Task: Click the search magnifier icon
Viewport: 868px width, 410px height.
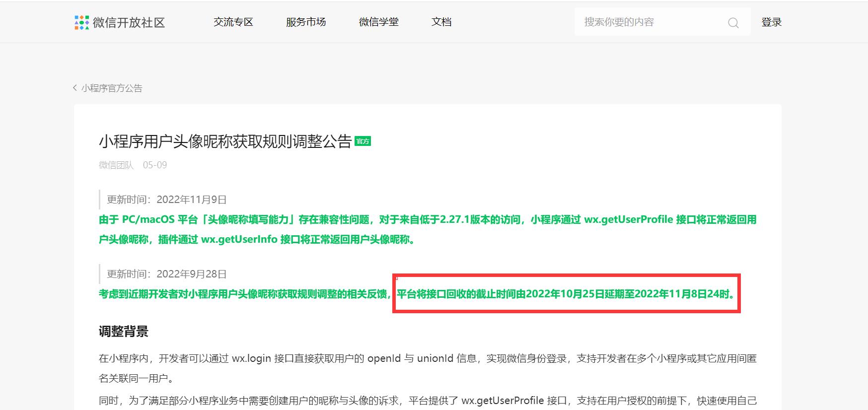Action: click(733, 22)
